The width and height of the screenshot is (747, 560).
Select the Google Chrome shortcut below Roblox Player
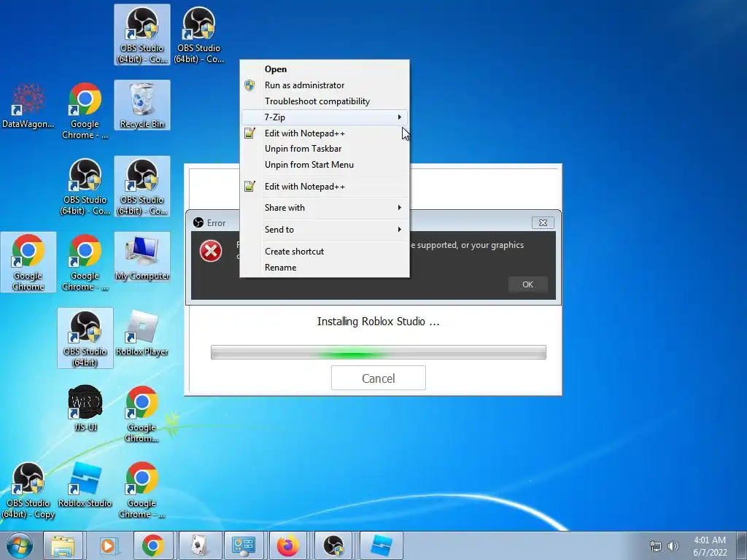click(142, 414)
